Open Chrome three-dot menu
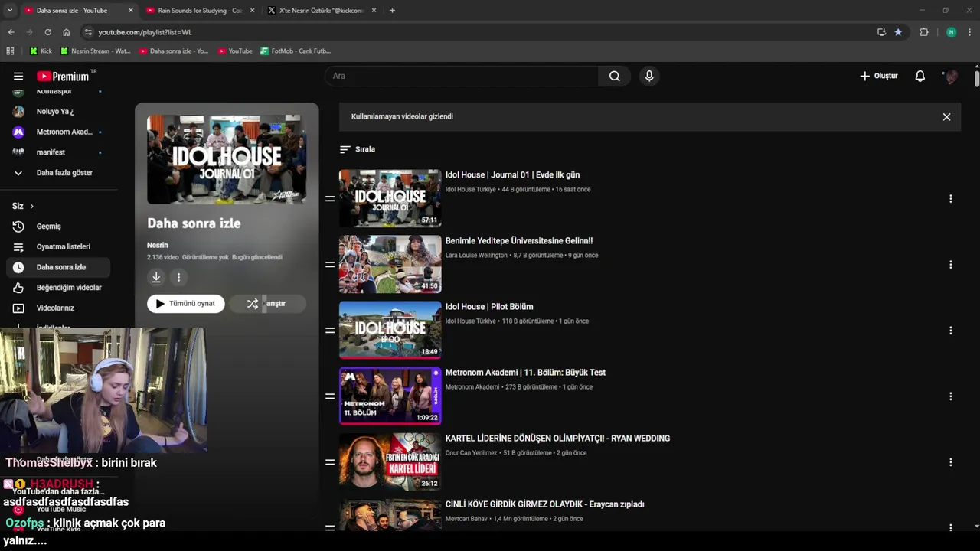This screenshot has height=551, width=980. [970, 32]
